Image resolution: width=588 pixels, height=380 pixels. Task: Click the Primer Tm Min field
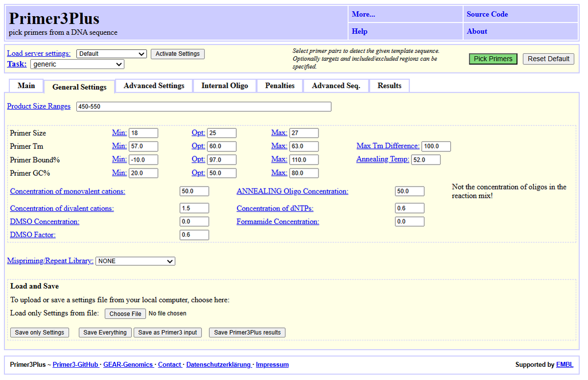coord(144,146)
